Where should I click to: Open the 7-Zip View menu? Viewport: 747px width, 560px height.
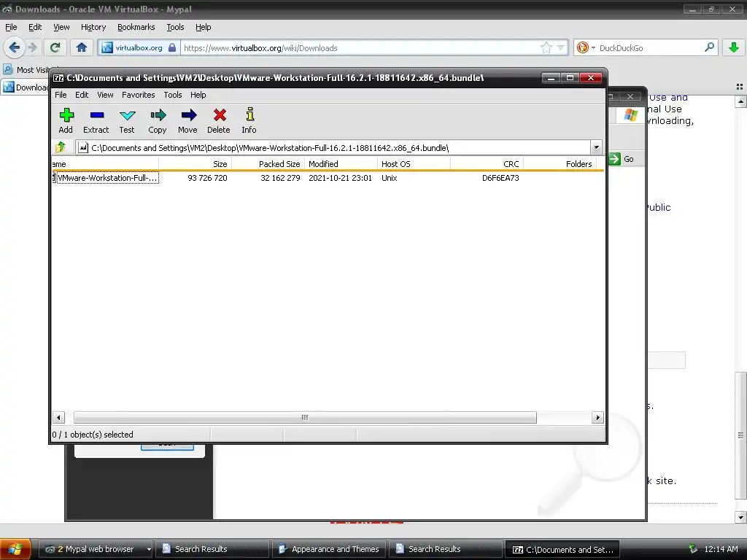coord(105,95)
